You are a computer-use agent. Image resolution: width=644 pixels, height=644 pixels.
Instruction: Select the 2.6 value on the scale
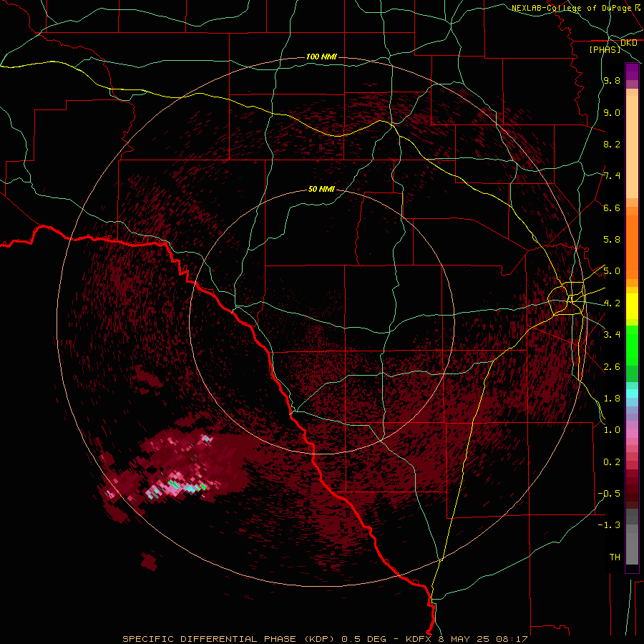[x=612, y=367]
